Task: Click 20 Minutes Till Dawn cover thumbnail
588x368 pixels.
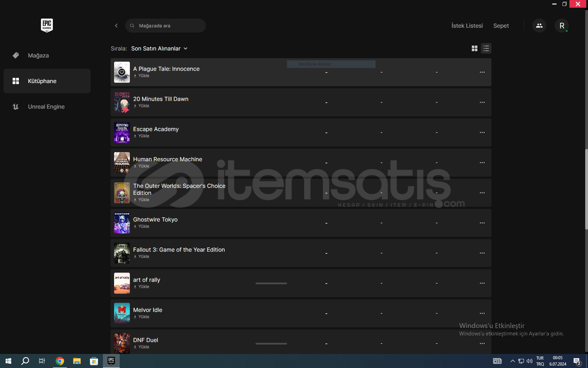Action: tap(122, 102)
